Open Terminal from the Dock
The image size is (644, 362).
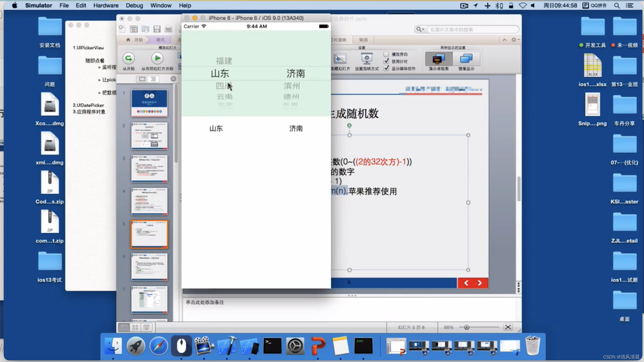click(x=272, y=346)
